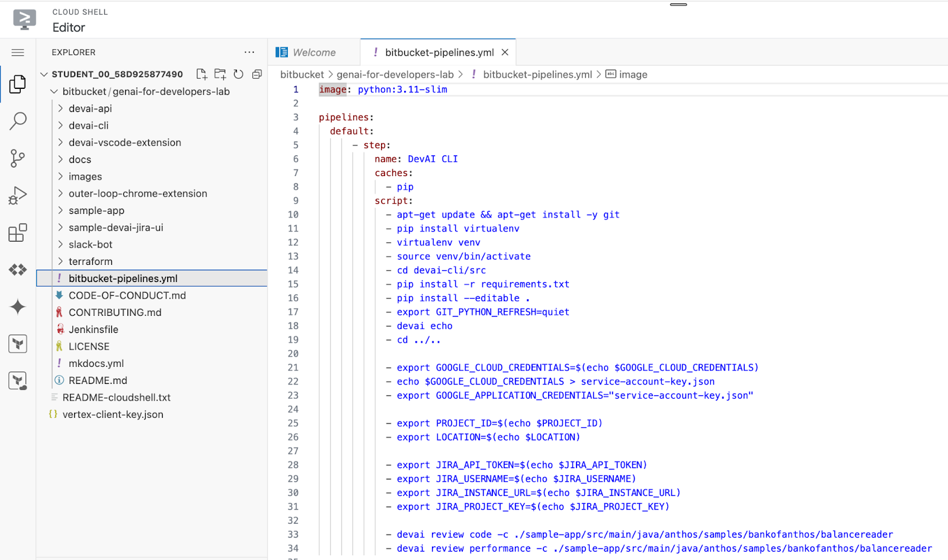Click the image symbol breadcrumb
948x560 pixels.
click(x=626, y=75)
